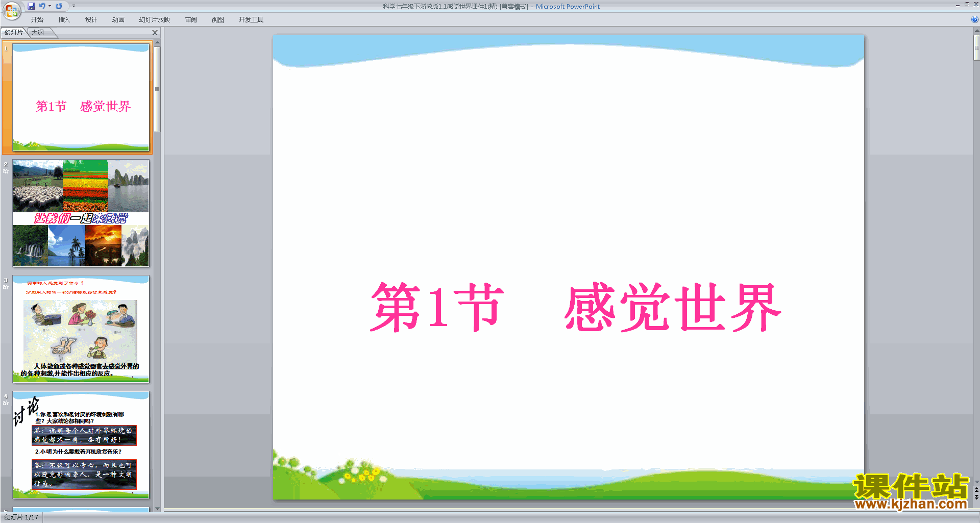Go to next slide using double-down arrow

pos(976,497)
